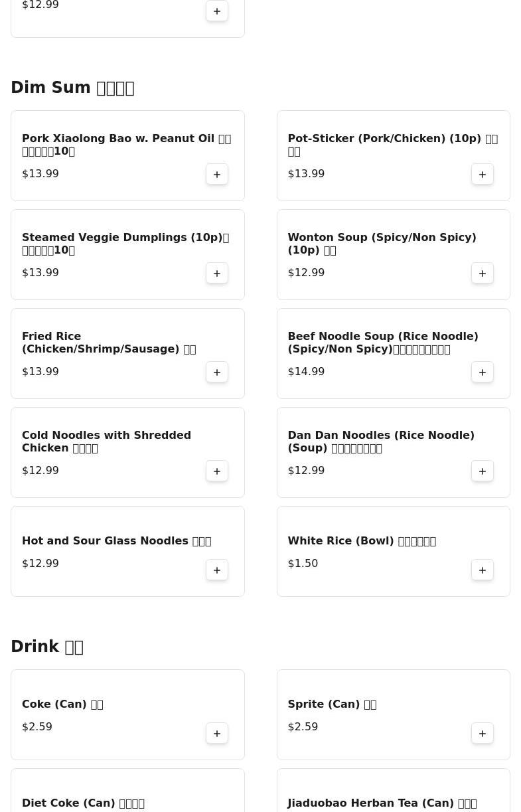Click plus button for Steamed Veggie Dumplings
The image size is (521, 812).
point(217,273)
